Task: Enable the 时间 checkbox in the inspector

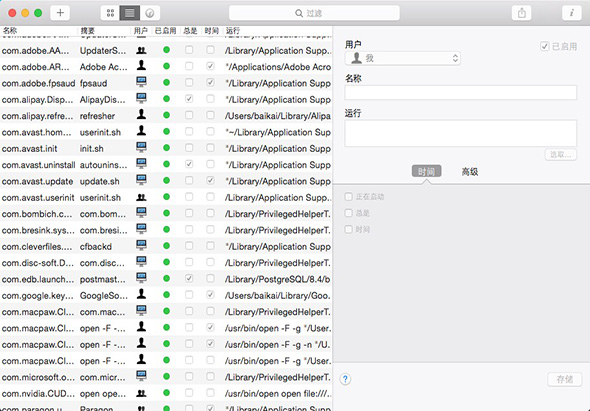Action: pos(349,229)
